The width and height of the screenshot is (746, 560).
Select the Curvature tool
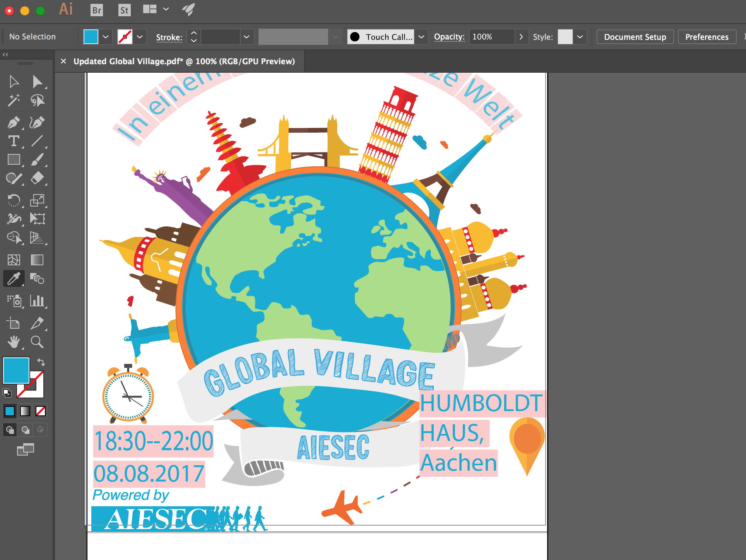[x=37, y=123]
